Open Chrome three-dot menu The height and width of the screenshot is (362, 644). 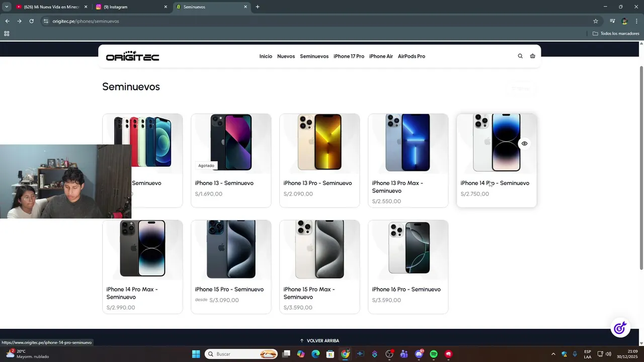pos(636,21)
